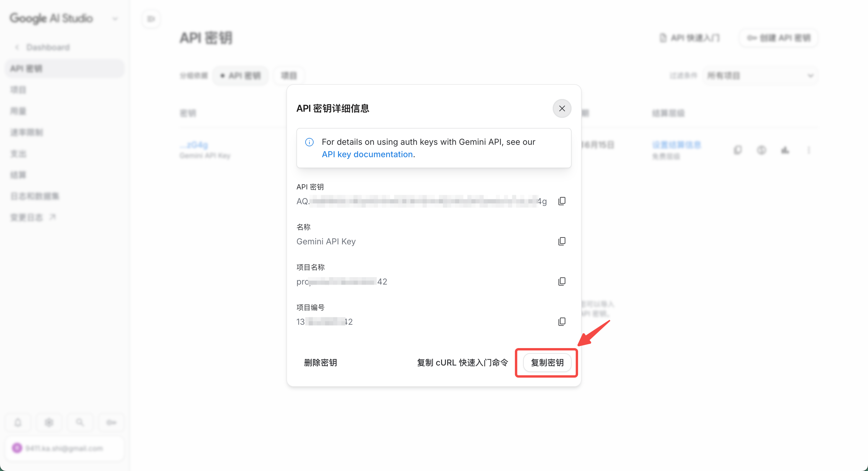Click the notifications bell icon
The height and width of the screenshot is (471, 868).
point(18,423)
